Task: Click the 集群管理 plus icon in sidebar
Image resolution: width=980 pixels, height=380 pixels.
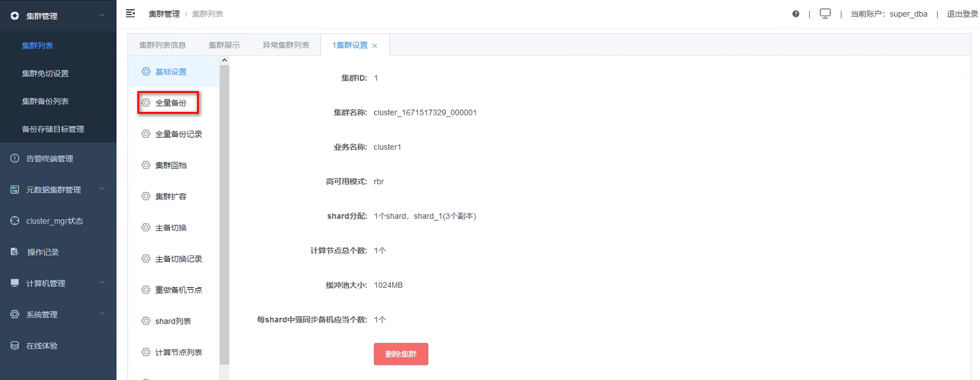Action: pyautogui.click(x=14, y=16)
